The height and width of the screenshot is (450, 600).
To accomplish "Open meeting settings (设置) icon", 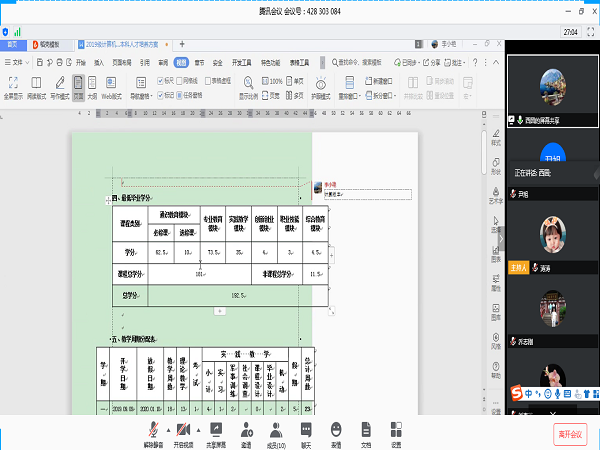I will 396,428.
